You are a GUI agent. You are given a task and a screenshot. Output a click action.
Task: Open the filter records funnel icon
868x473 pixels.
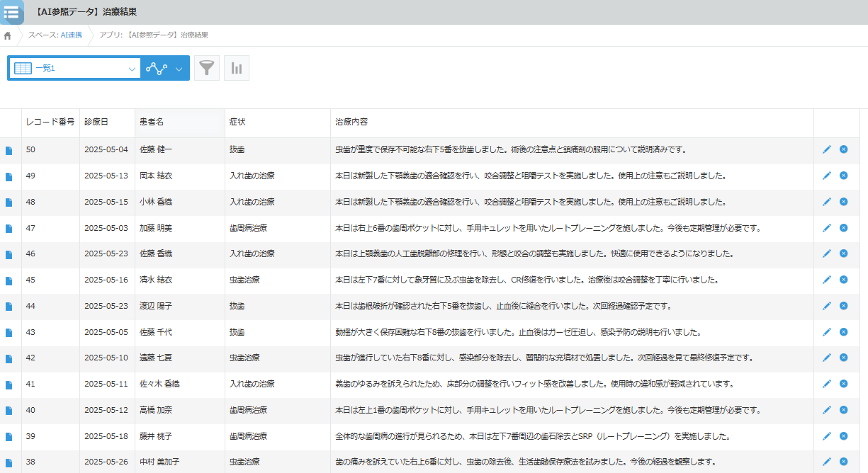206,68
